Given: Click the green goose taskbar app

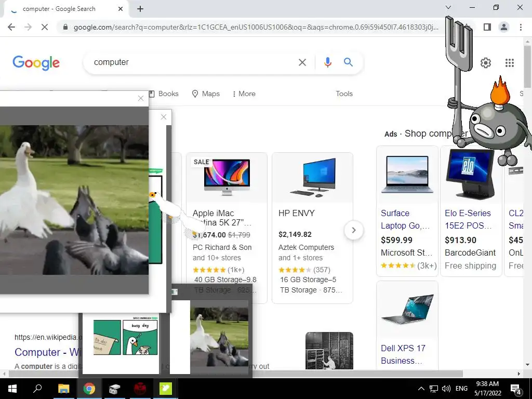Looking at the screenshot, I should pyautogui.click(x=166, y=389).
